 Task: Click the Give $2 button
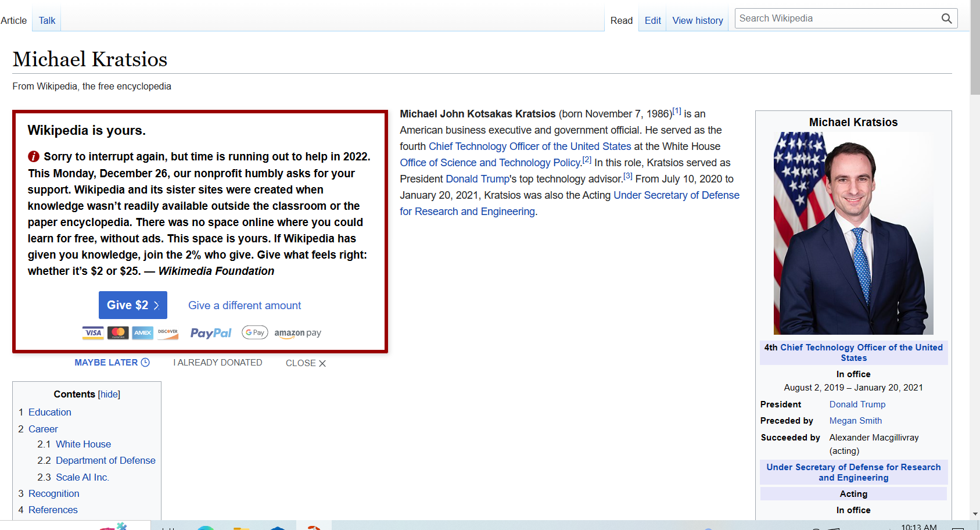tap(133, 305)
